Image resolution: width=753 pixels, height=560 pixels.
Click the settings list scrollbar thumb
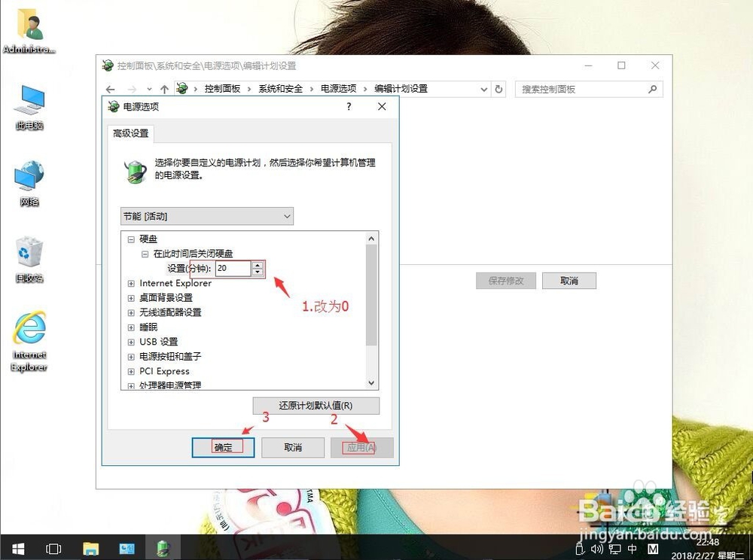[x=371, y=294]
